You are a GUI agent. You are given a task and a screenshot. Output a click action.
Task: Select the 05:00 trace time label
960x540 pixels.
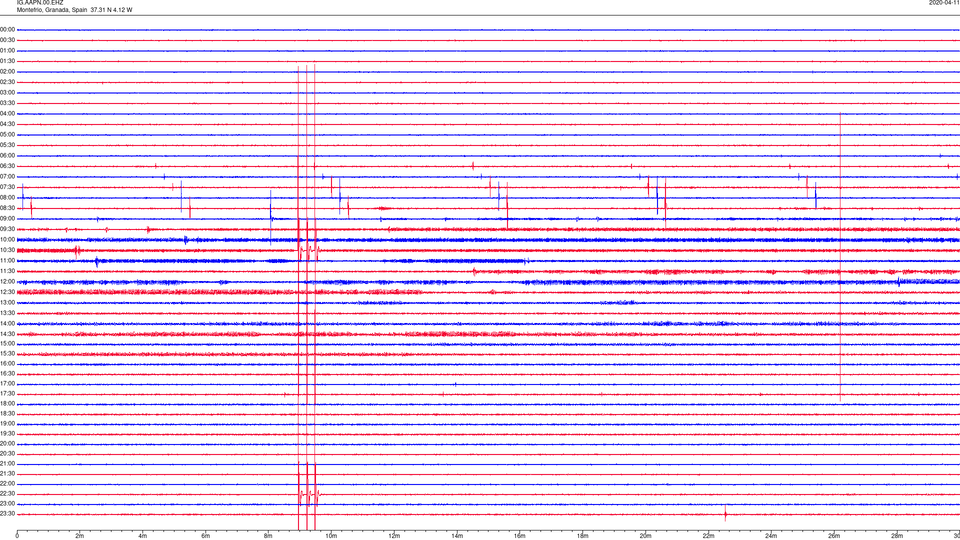coord(7,135)
